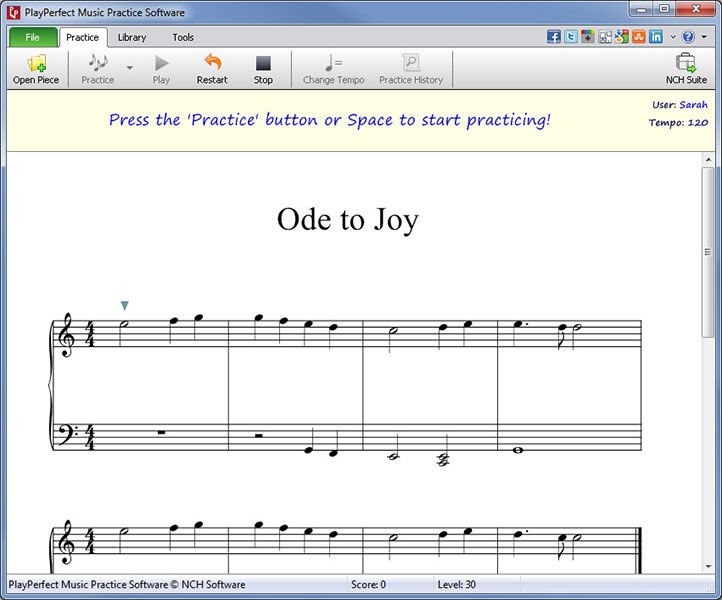Click the grey social sharing icon after Google +1

(605, 36)
